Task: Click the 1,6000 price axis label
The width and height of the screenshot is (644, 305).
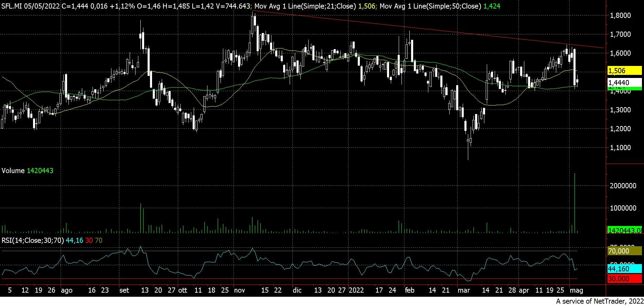Action: pos(620,53)
